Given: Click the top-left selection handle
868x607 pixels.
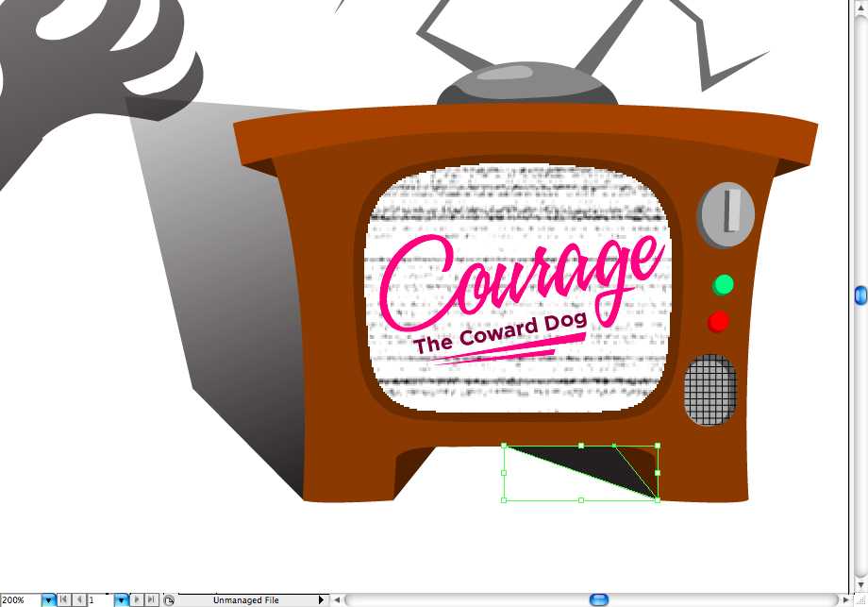Looking at the screenshot, I should 504,446.
